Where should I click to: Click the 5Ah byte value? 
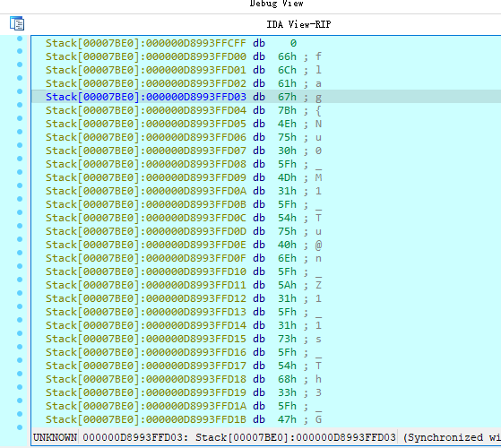click(x=287, y=285)
